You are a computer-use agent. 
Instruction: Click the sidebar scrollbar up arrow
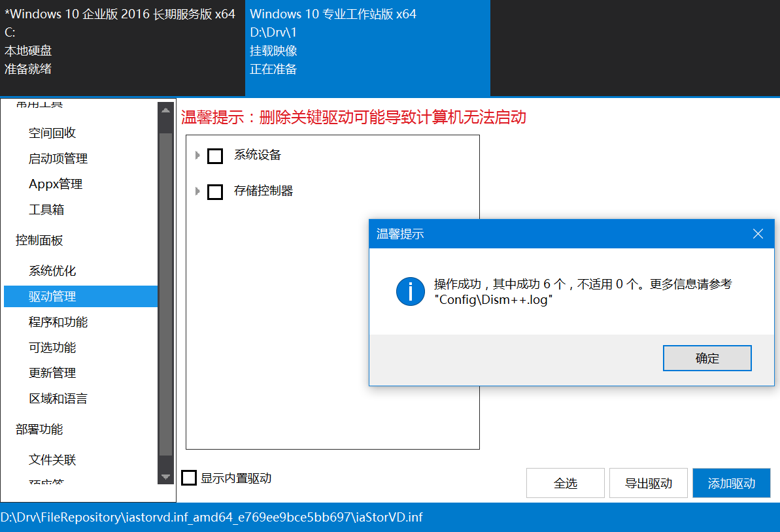click(165, 110)
